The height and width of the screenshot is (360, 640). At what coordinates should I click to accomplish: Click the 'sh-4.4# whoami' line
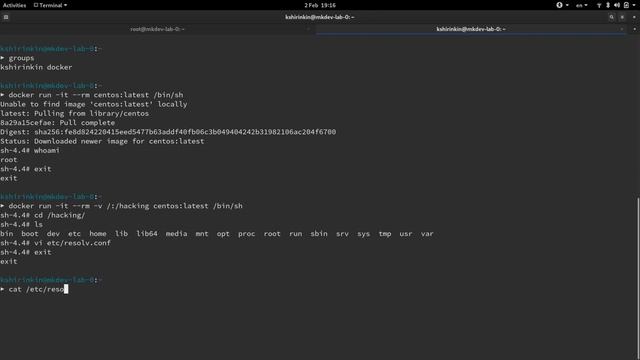pos(30,151)
